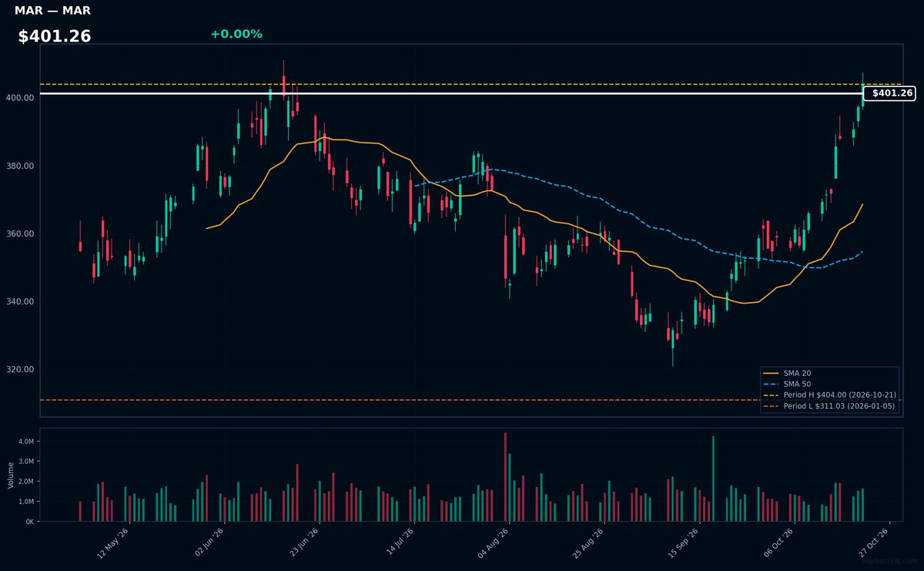Click the 15 Sep '26 date label
Viewport: 924px width, 571px height.
click(684, 542)
